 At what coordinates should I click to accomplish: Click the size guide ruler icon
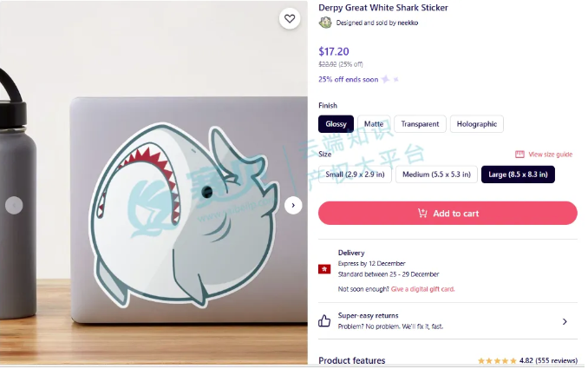click(519, 155)
